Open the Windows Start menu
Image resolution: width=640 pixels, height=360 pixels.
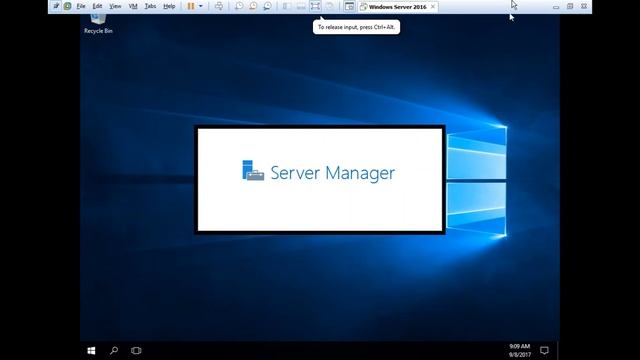[x=91, y=351]
